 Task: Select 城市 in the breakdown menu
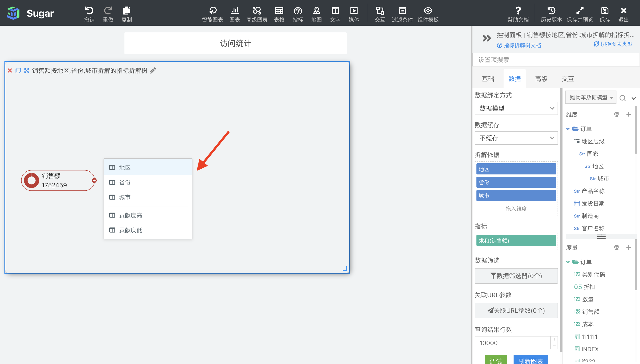point(148,197)
